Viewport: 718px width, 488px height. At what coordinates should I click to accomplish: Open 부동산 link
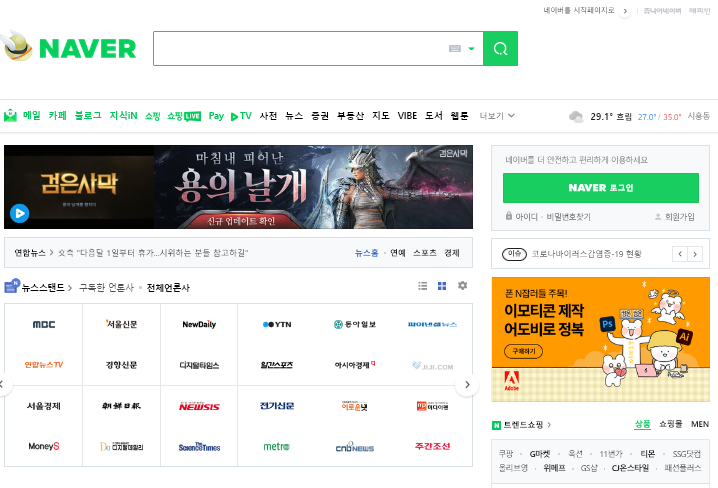pos(350,116)
